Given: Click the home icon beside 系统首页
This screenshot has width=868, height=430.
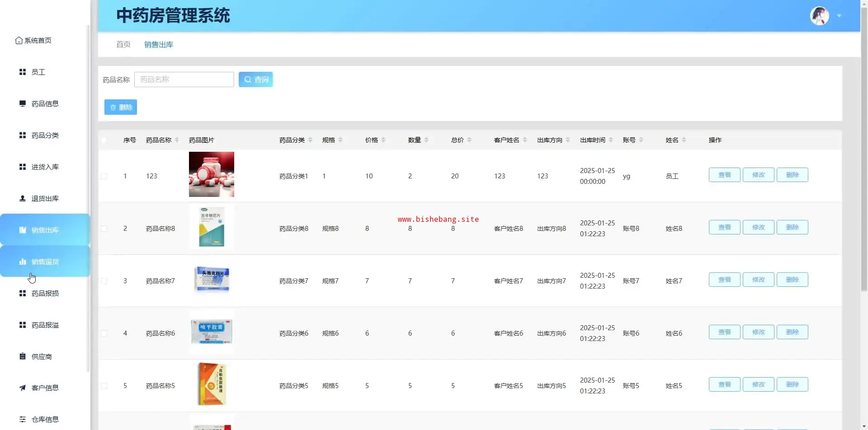Looking at the screenshot, I should pos(19,41).
